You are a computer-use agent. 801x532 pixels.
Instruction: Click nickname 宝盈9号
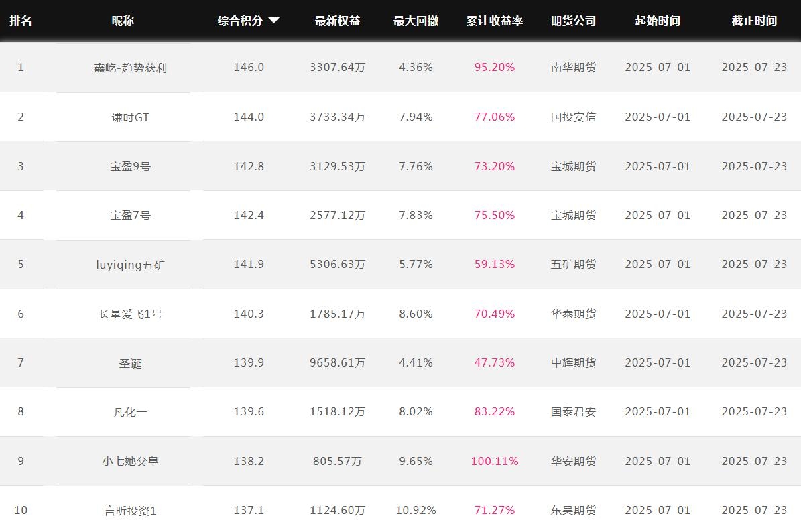130,166
